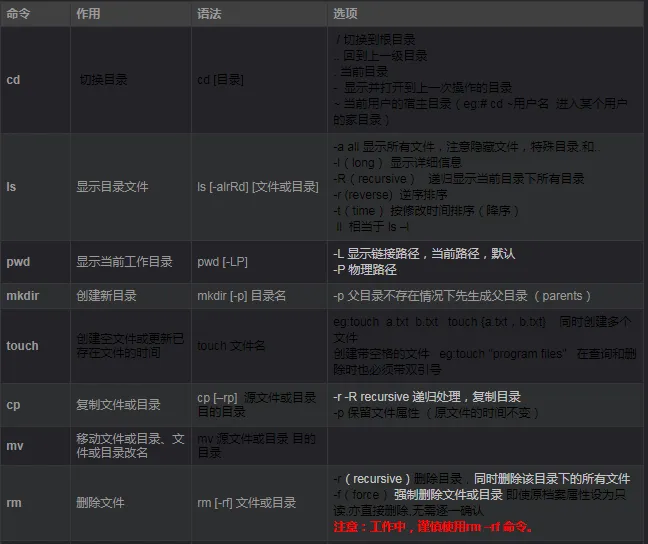Select the cd command cell
This screenshot has height=544, width=648.
point(35,80)
